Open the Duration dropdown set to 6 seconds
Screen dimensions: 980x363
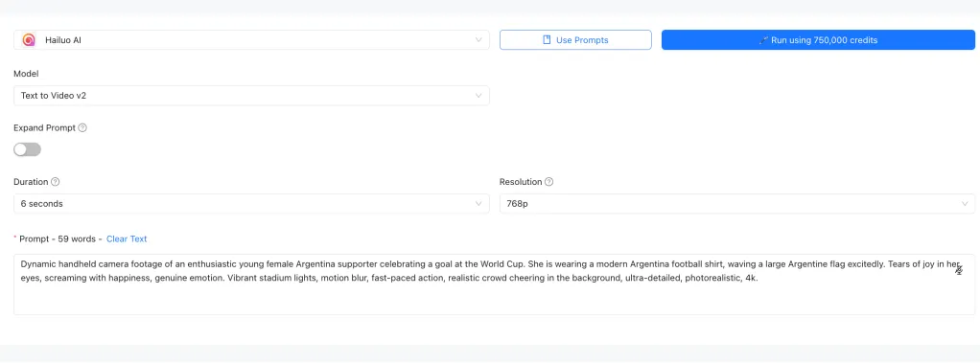251,204
